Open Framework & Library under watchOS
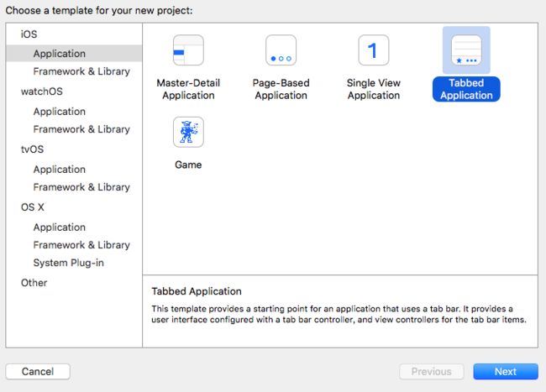This screenshot has width=546, height=392. pyautogui.click(x=81, y=129)
